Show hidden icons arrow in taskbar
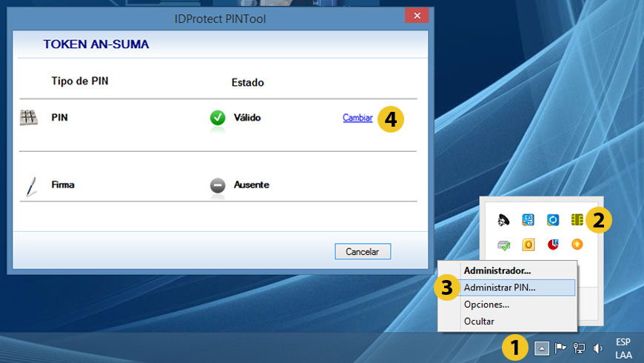Viewport: 644px width, 363px height. [542, 349]
